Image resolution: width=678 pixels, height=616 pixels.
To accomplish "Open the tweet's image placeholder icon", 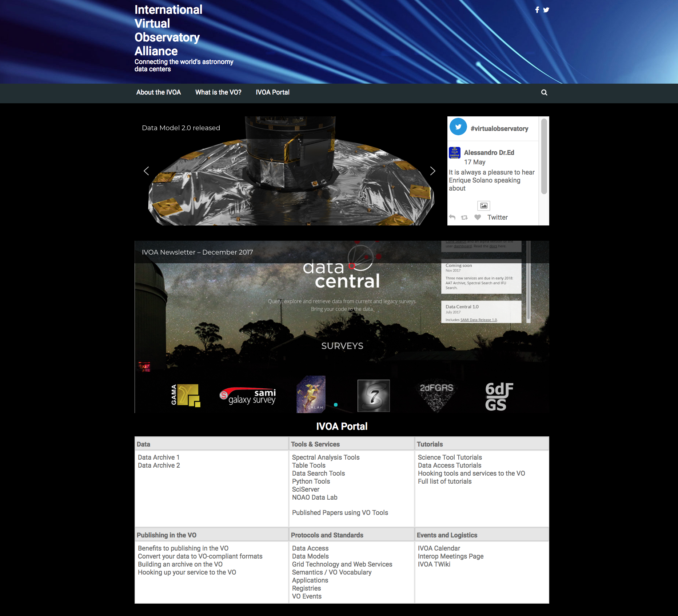I will [x=483, y=206].
